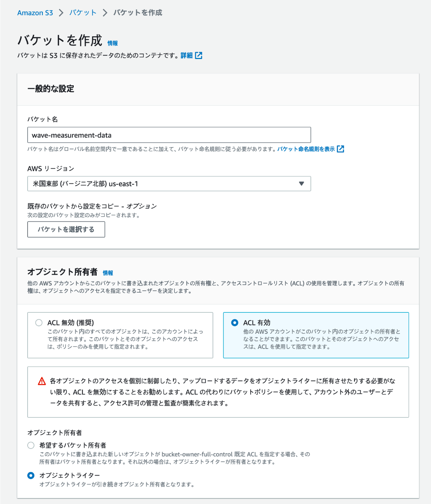Open the Amazon S3 breadcrumb link
431x504 pixels.
coord(35,13)
